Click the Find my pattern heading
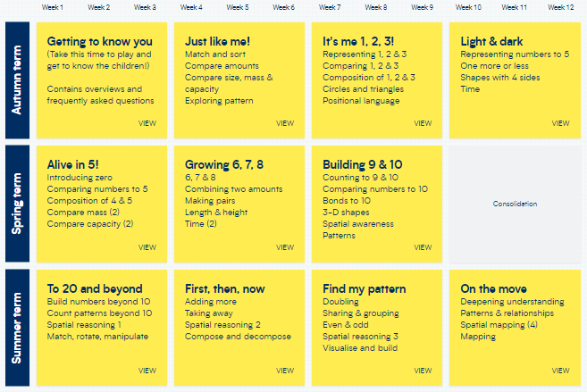The width and height of the screenshot is (587, 392). 365,288
